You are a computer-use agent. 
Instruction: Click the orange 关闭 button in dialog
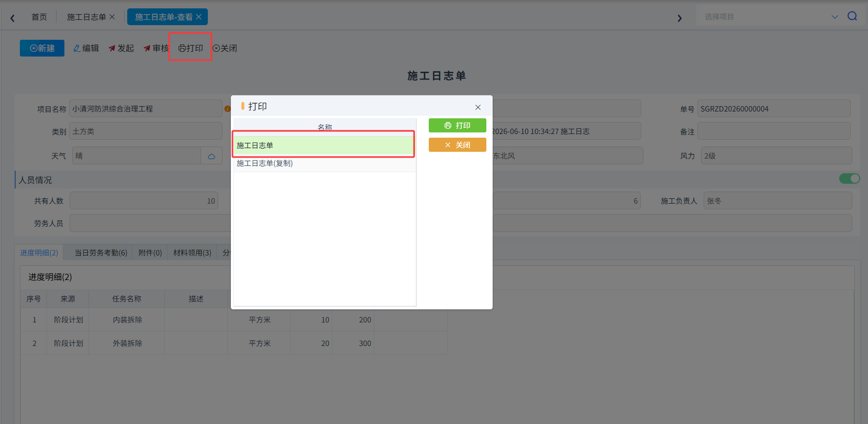458,145
